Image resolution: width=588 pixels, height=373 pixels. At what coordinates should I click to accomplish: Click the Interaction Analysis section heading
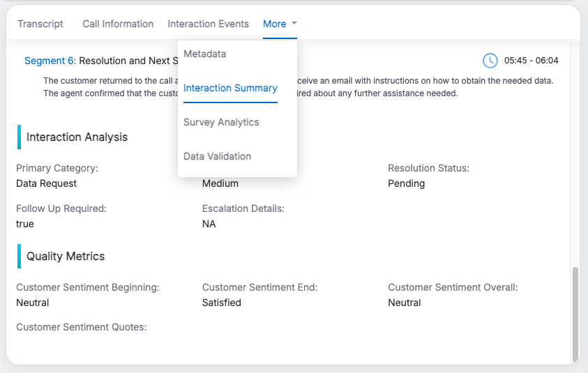coord(77,137)
